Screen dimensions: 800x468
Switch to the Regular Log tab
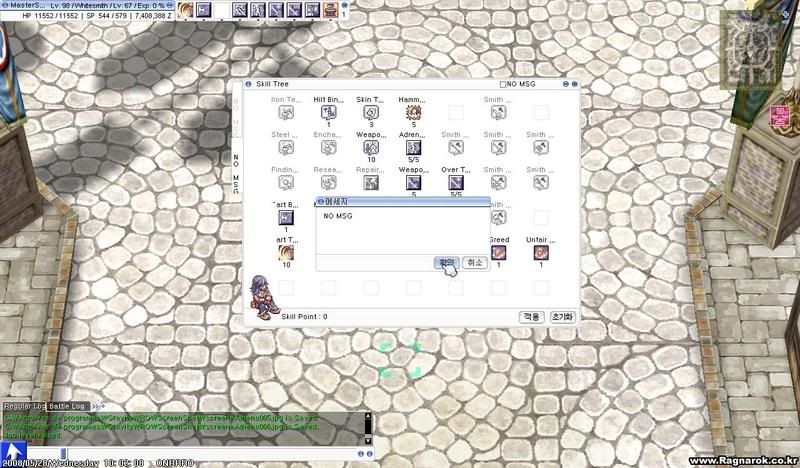point(24,406)
